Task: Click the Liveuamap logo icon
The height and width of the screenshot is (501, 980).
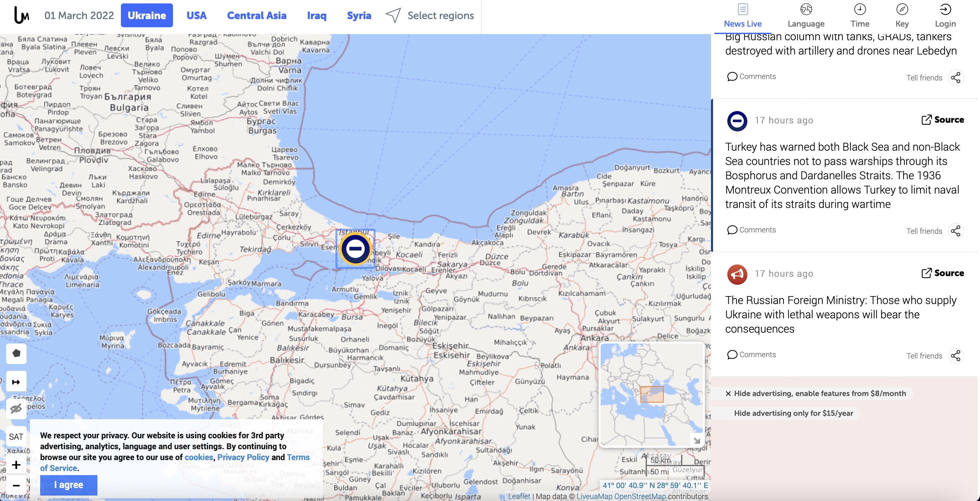Action: 21,15
